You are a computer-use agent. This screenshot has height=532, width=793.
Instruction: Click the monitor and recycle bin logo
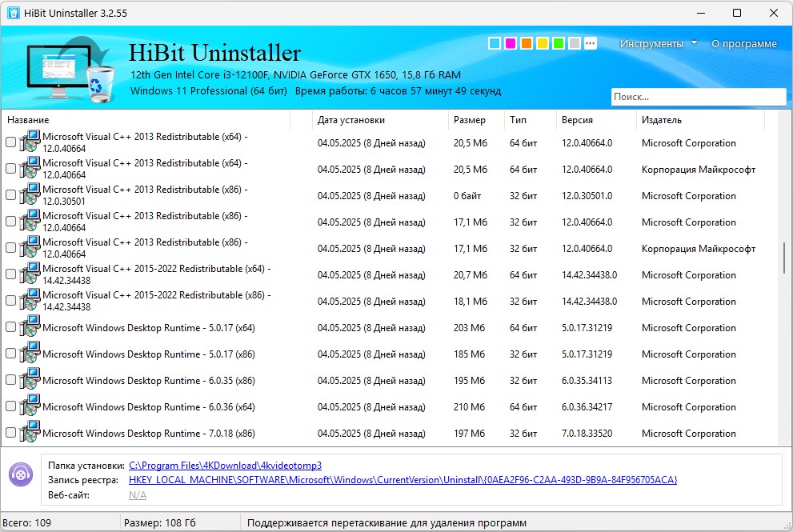click(x=70, y=70)
